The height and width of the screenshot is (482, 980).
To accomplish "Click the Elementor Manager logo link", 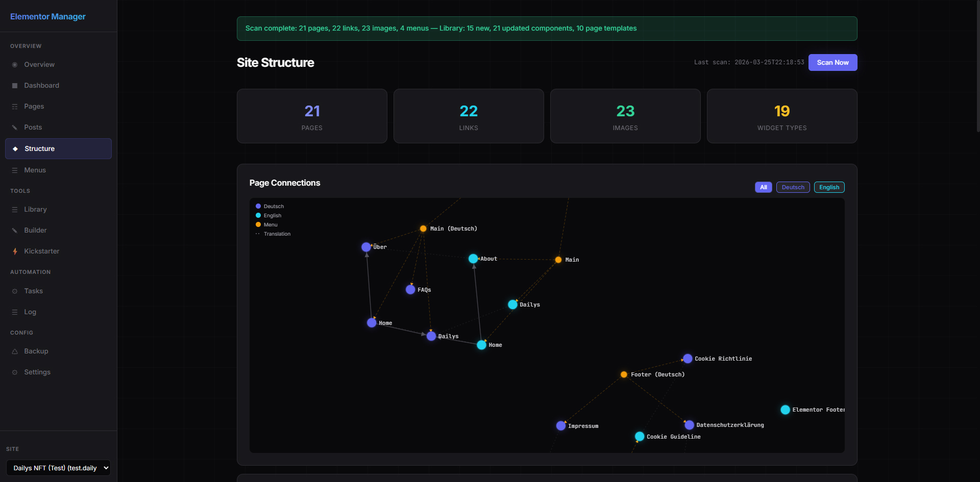I will tap(48, 16).
